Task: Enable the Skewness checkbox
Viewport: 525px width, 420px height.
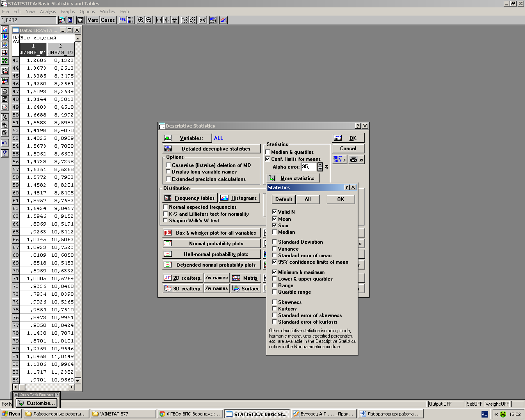Action: pos(274,302)
